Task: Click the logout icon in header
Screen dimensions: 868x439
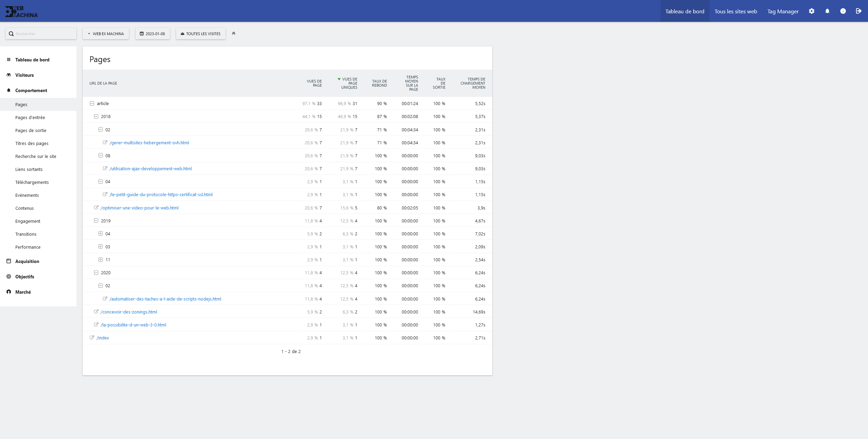Action: tap(859, 11)
